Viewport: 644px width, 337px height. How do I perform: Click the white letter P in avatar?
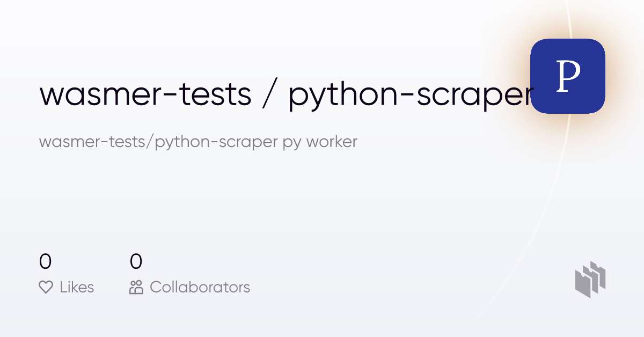pyautogui.click(x=568, y=76)
